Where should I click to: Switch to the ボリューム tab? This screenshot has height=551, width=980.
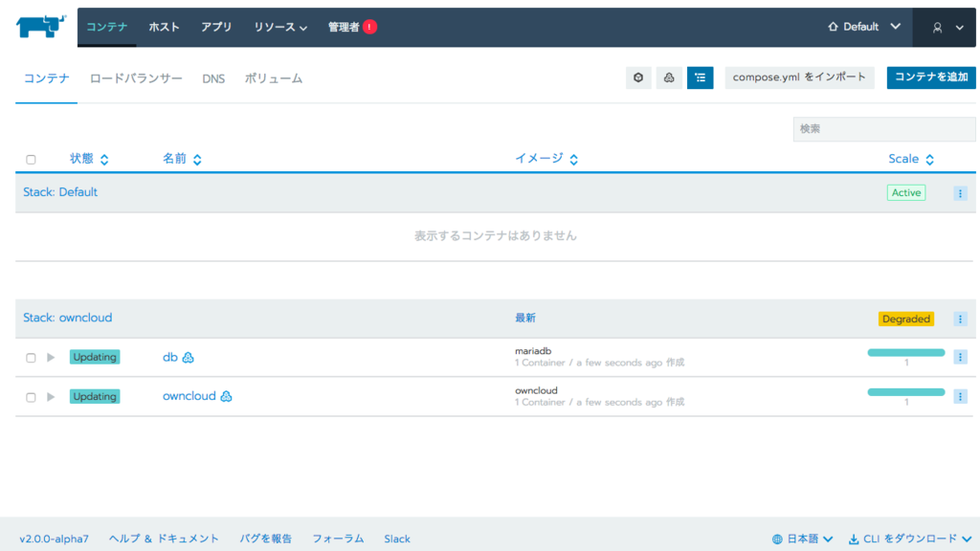tap(273, 78)
